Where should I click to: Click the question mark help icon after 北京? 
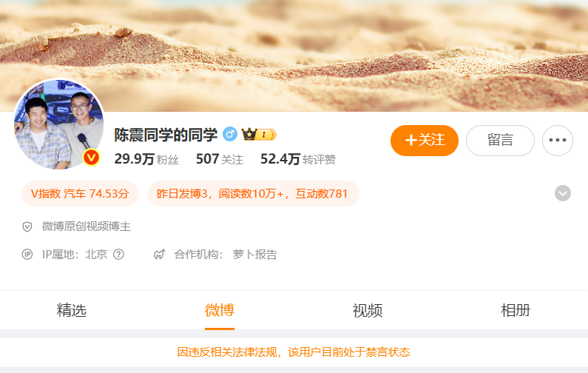coord(118,255)
